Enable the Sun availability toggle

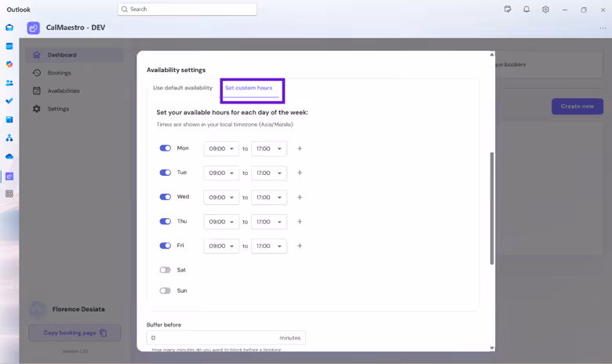point(165,291)
